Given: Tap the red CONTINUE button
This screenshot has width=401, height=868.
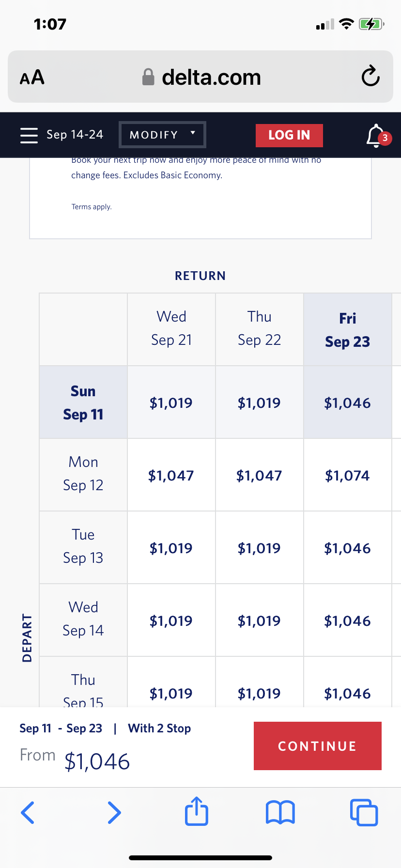Looking at the screenshot, I should (x=318, y=746).
